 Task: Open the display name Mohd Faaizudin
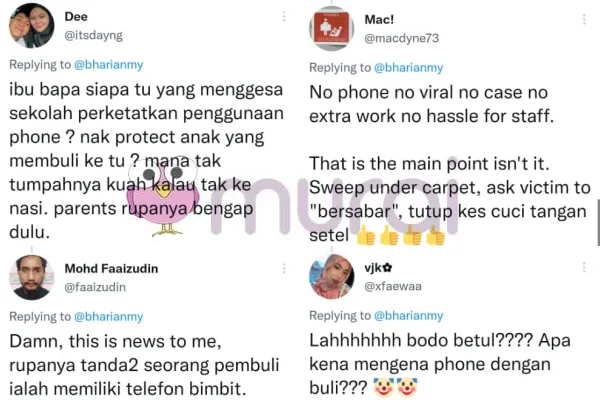click(111, 269)
